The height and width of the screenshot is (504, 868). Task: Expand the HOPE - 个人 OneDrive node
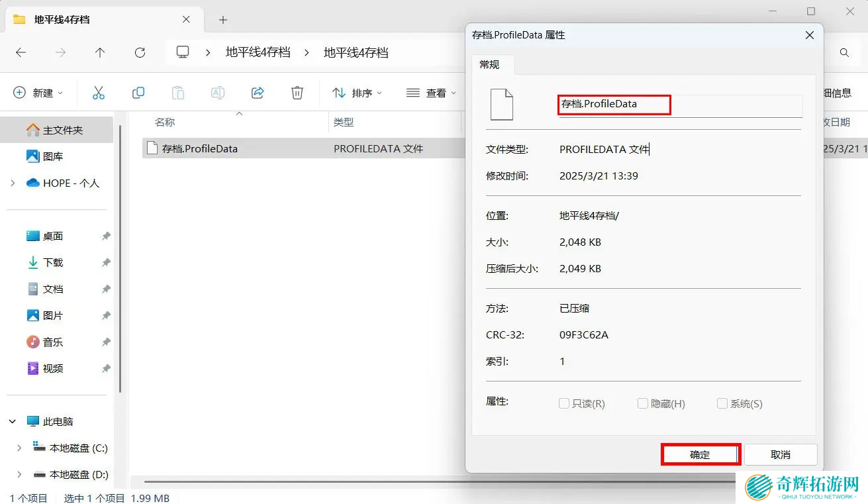13,183
